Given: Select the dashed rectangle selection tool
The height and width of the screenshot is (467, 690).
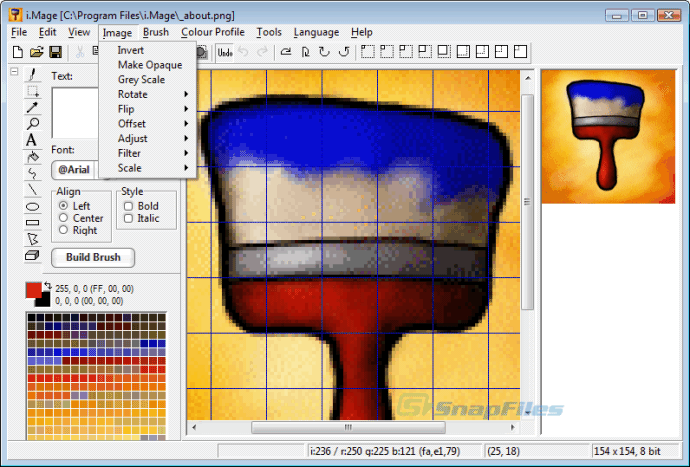Looking at the screenshot, I should click(32, 91).
